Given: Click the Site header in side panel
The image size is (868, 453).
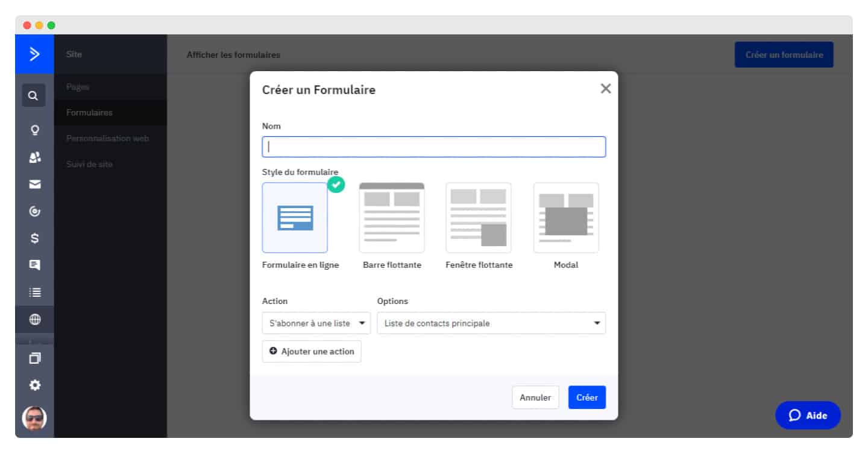Looking at the screenshot, I should coord(74,54).
